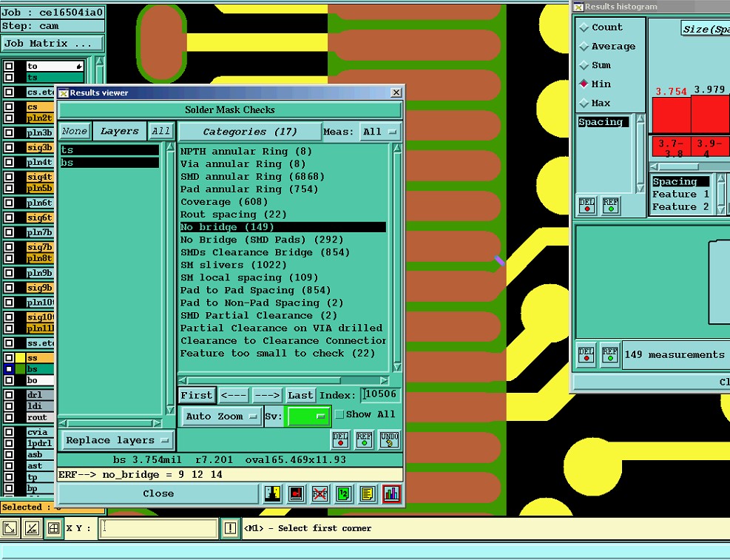The image size is (730, 560).
Task: Toggle checkbox for the 'sig3b' layer
Action: (9, 147)
